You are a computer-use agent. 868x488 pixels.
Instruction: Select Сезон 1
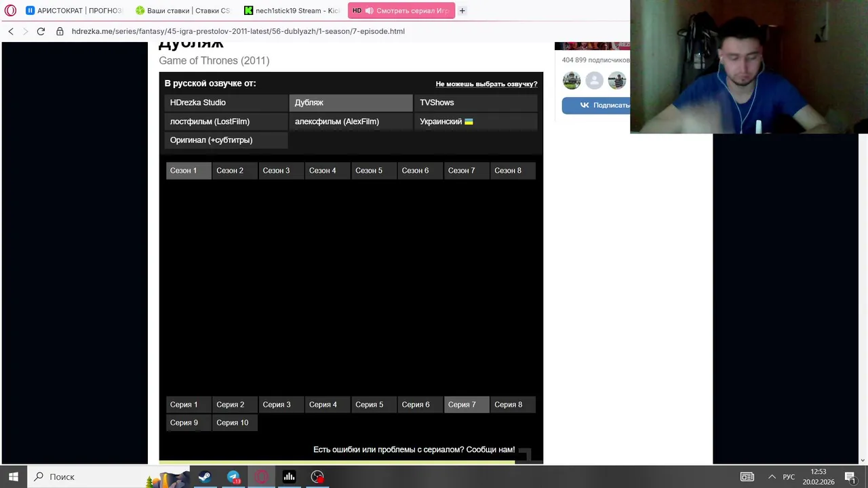pyautogui.click(x=189, y=170)
